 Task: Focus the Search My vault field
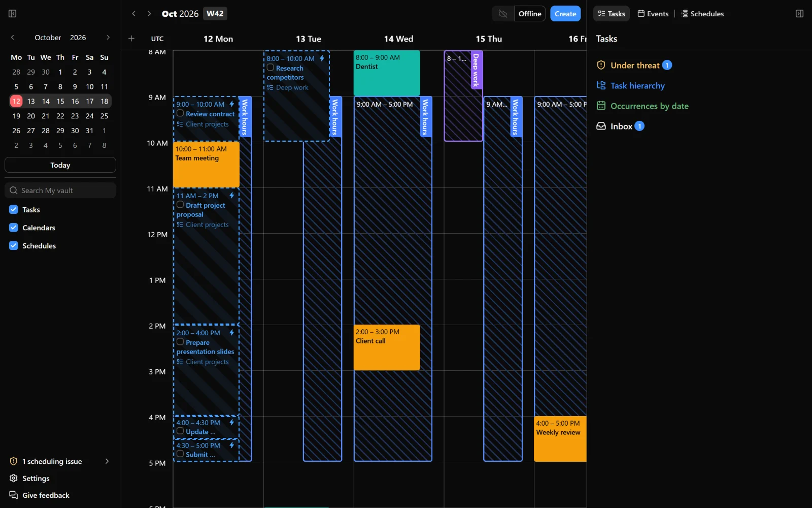pos(60,190)
